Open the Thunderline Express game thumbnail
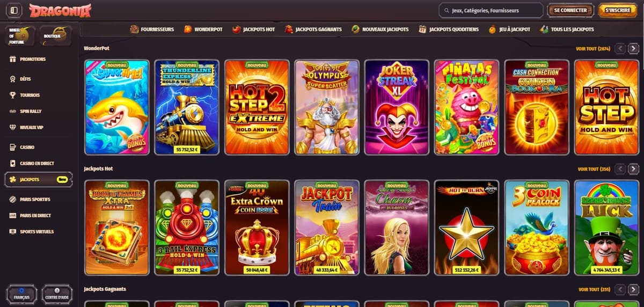 tap(187, 107)
